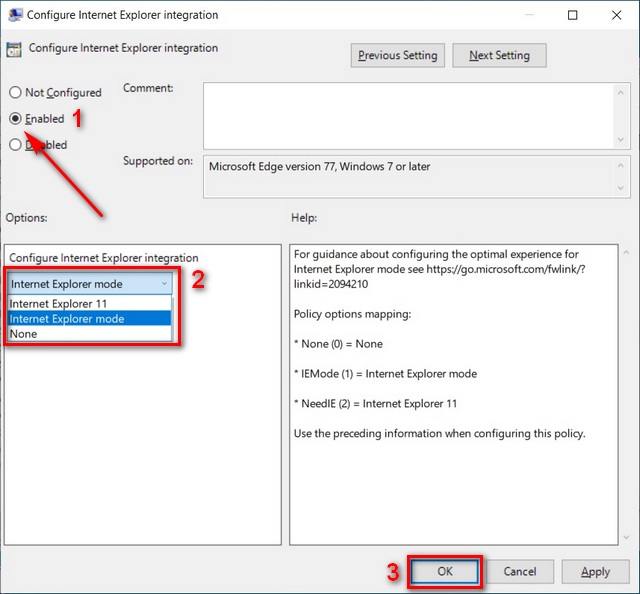The height and width of the screenshot is (594, 640).
Task: Select the Disabled radio button
Action: click(15, 145)
